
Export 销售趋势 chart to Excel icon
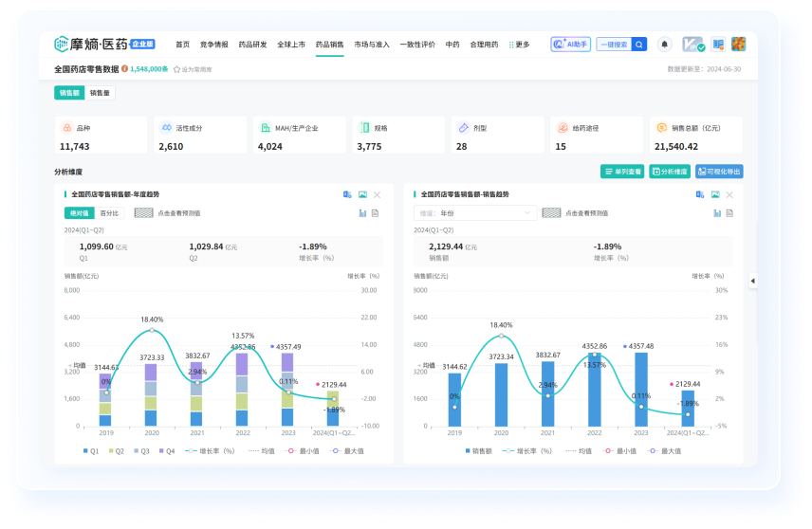(x=700, y=194)
